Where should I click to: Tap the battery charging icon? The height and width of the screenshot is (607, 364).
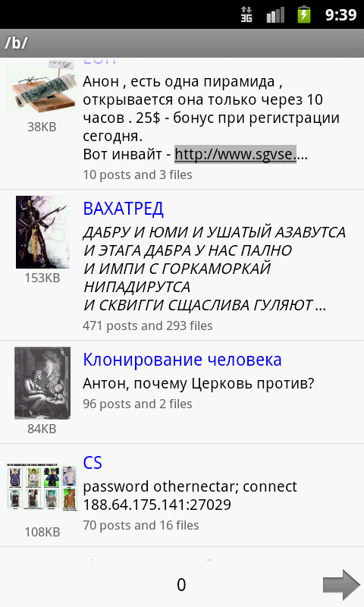pyautogui.click(x=304, y=14)
